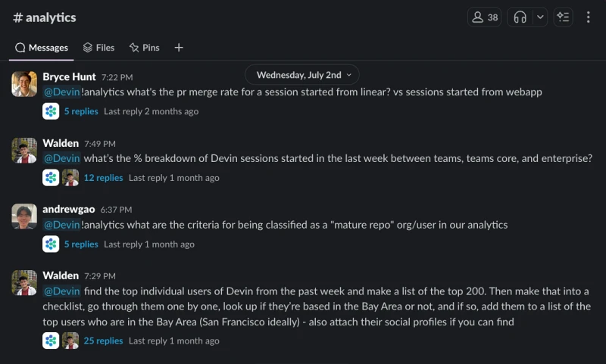Open the #analytics channel title details
The image size is (606, 364).
point(45,17)
